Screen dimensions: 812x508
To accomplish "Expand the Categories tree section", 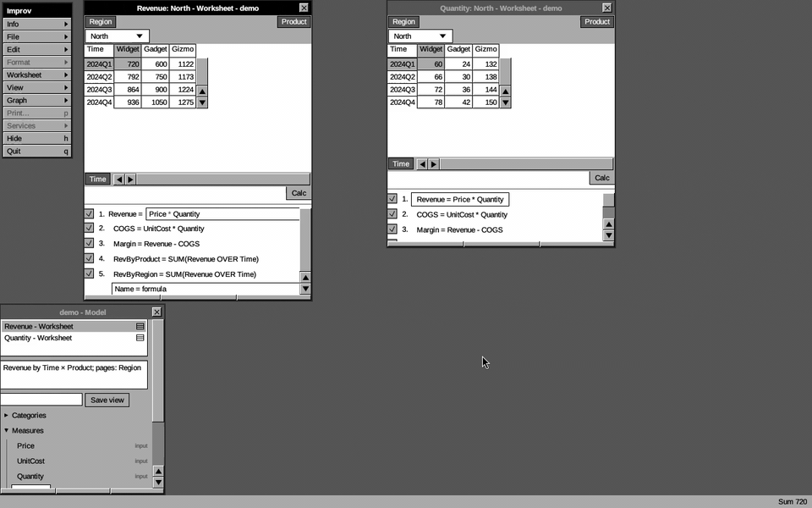I will pos(6,415).
